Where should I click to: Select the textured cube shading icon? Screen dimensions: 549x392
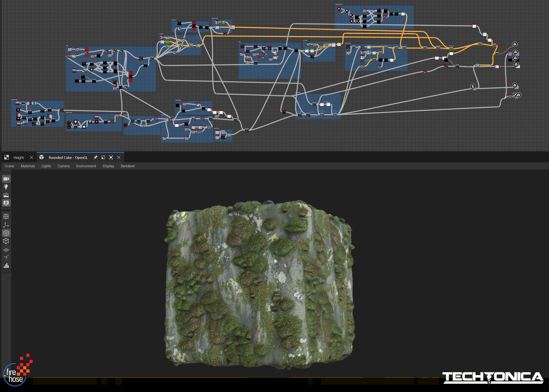(x=7, y=233)
